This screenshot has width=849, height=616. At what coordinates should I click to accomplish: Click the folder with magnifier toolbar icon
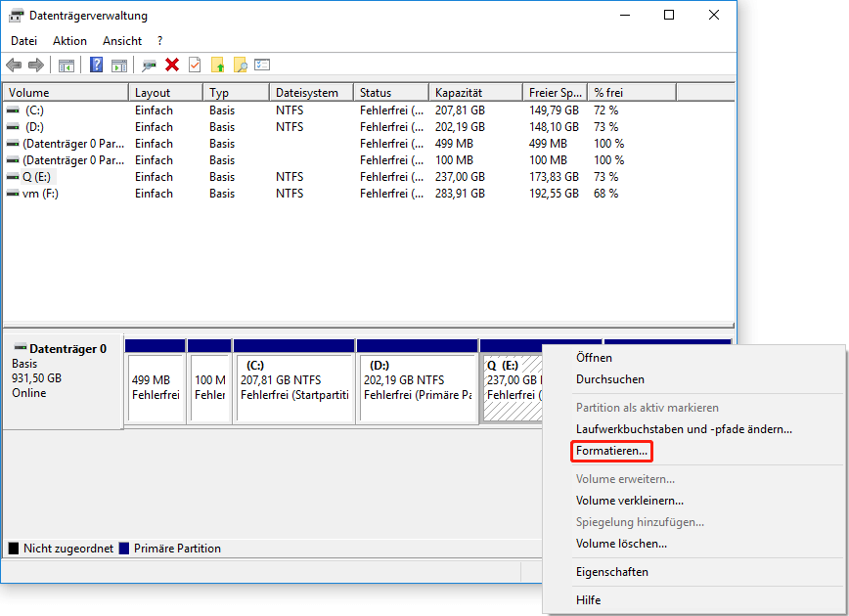pos(240,65)
